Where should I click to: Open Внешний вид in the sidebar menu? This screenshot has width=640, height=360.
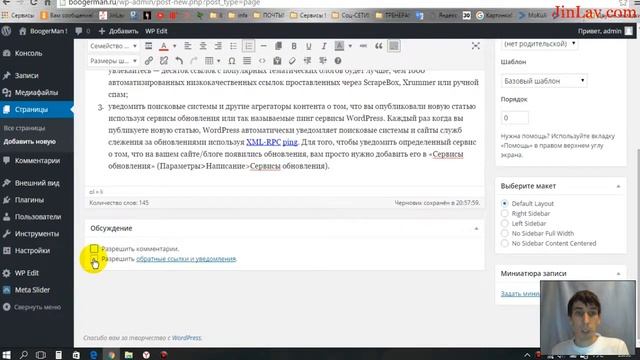[x=37, y=183]
